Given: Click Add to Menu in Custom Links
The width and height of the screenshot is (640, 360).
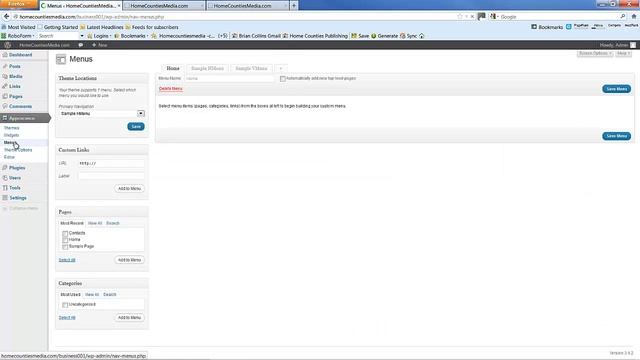Looking at the screenshot, I should point(129,189).
